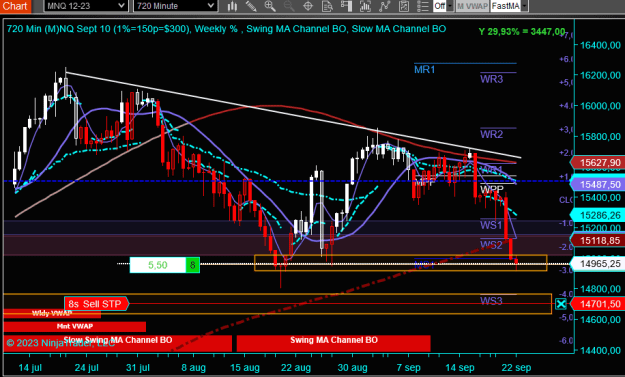Screen dimensions: 625x377
Task: Click the Off field in toolbar
Action: 440,6
